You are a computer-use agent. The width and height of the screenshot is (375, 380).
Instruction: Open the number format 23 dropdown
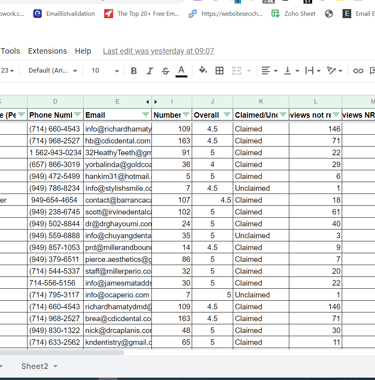(7, 71)
